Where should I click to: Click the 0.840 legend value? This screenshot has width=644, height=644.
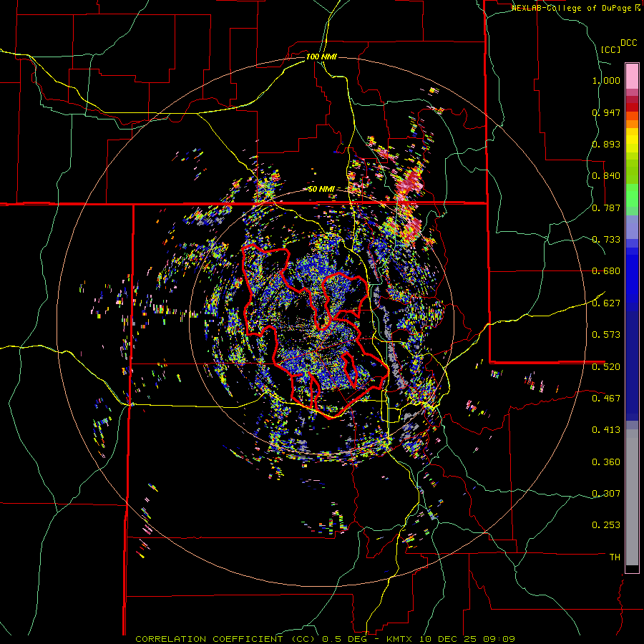tap(606, 176)
